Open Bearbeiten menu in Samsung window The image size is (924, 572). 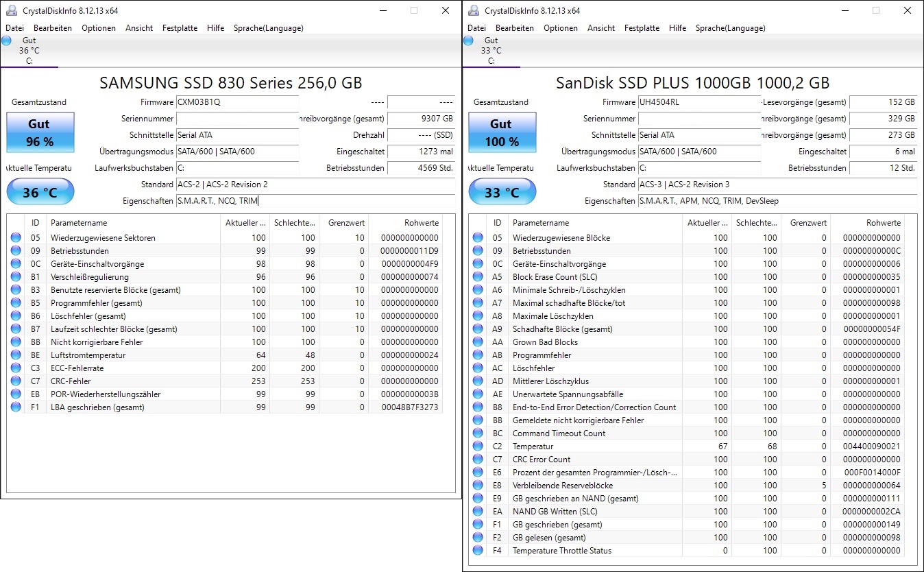coord(53,28)
